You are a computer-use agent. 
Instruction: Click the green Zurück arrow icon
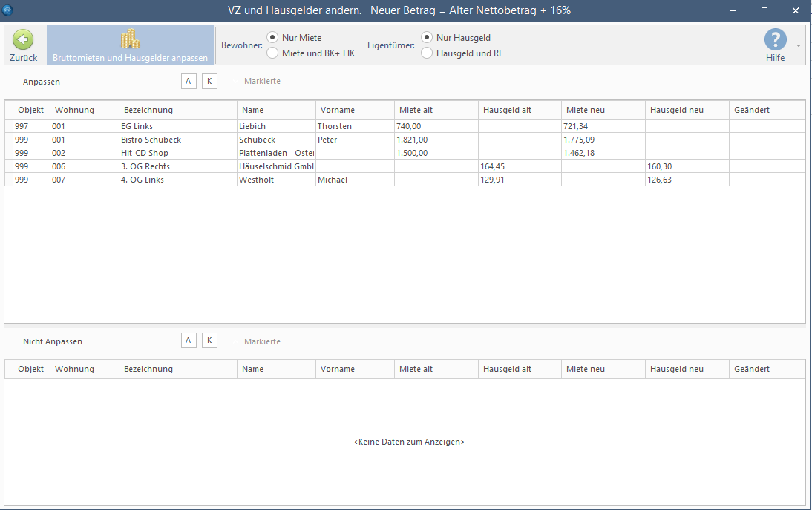[23, 40]
